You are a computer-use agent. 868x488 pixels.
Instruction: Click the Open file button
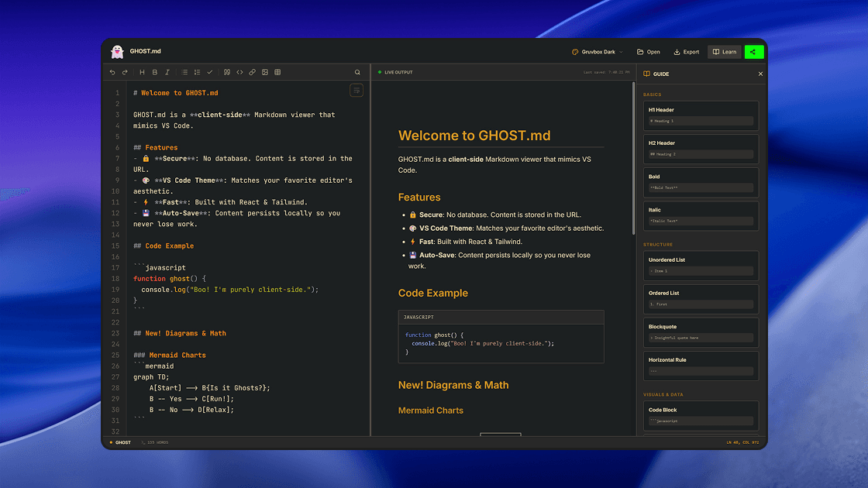pos(648,52)
